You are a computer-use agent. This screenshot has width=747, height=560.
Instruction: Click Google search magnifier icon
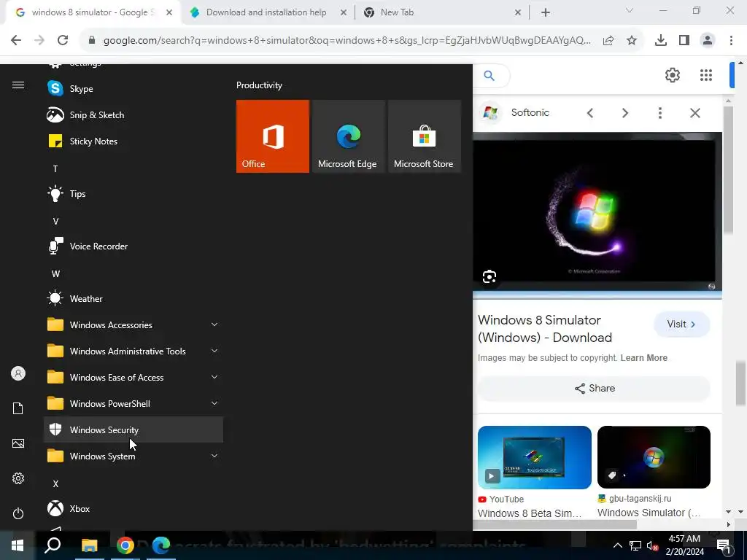click(x=489, y=75)
